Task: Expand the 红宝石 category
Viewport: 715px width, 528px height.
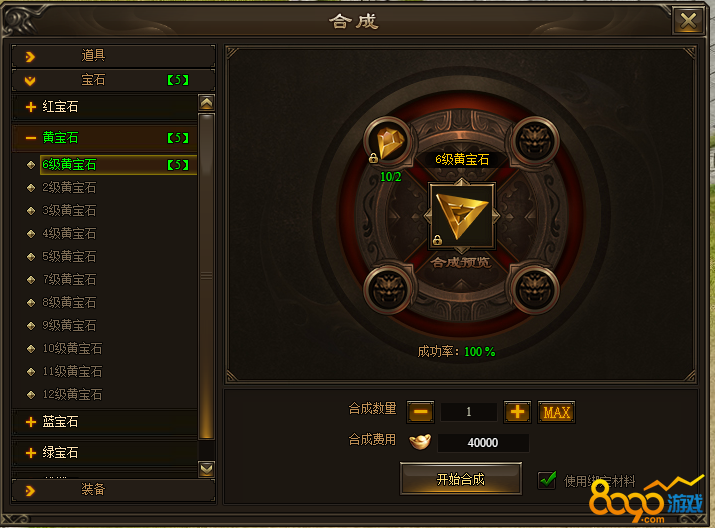Action: [x=105, y=107]
